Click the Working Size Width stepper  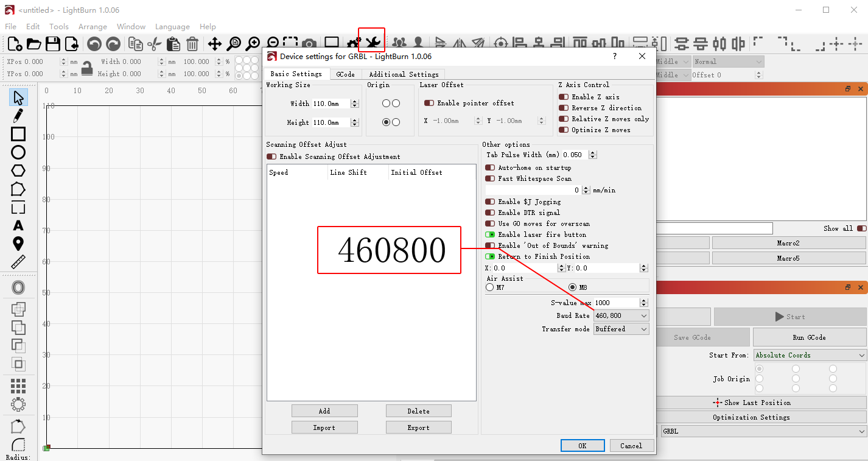click(x=355, y=104)
